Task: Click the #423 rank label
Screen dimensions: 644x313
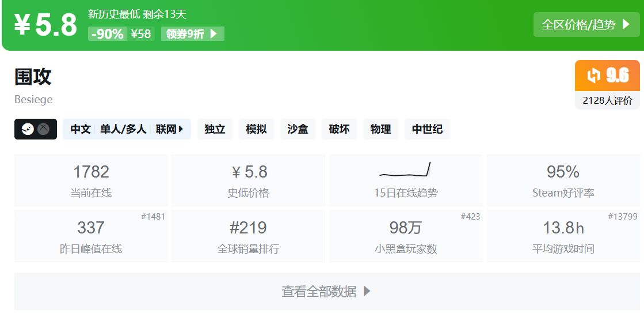Action: click(x=470, y=216)
